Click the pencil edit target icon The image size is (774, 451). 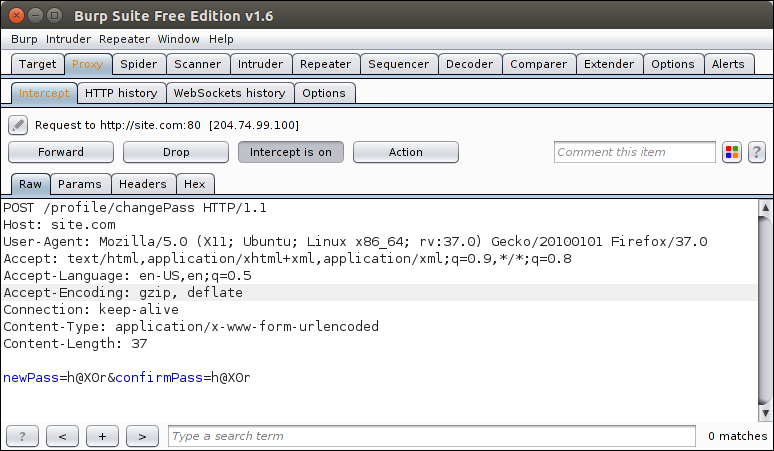(x=18, y=125)
